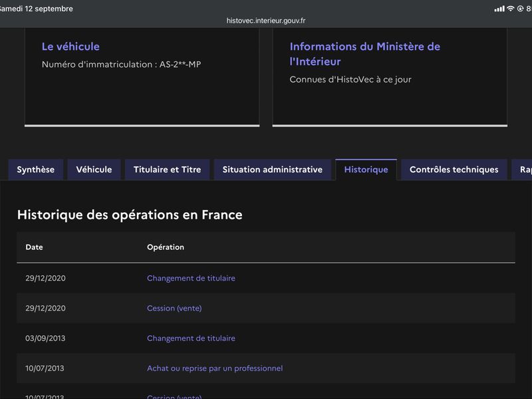Open the Titulaire et Titre tab

[168, 170]
